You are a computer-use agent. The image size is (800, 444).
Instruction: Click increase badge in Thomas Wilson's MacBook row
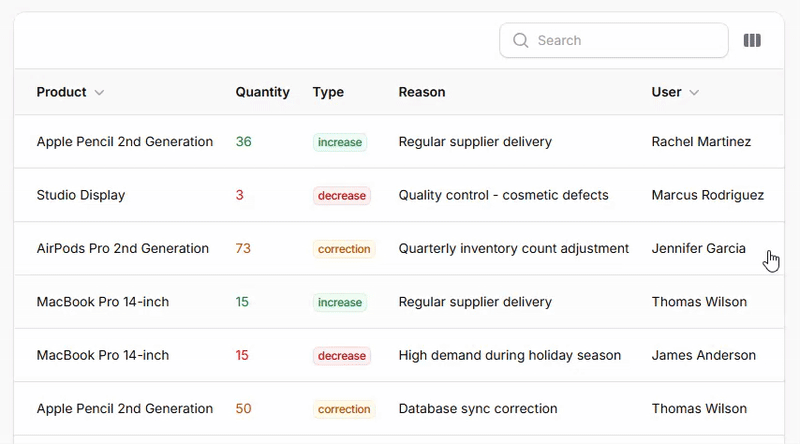340,302
